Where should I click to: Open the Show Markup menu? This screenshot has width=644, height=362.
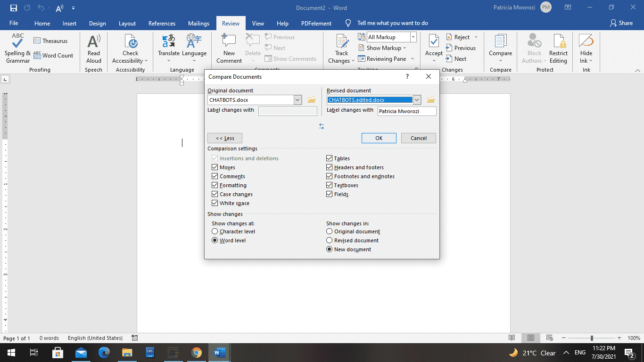point(384,48)
